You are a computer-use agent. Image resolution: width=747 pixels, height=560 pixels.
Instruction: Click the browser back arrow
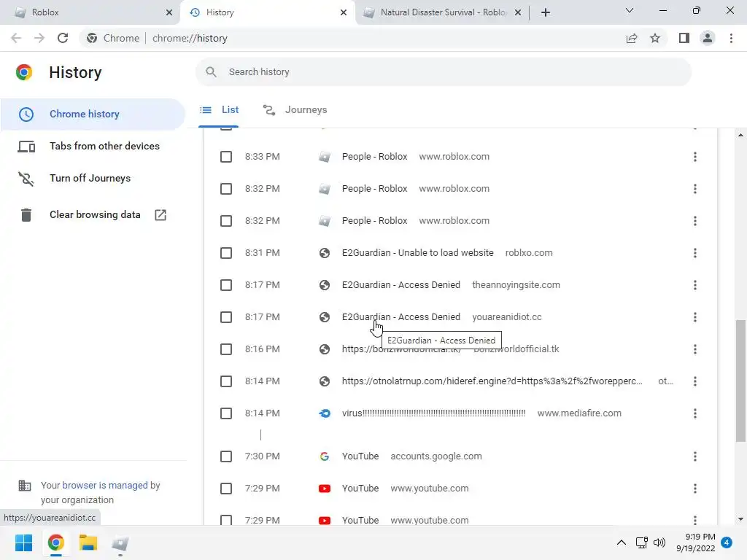(16, 38)
